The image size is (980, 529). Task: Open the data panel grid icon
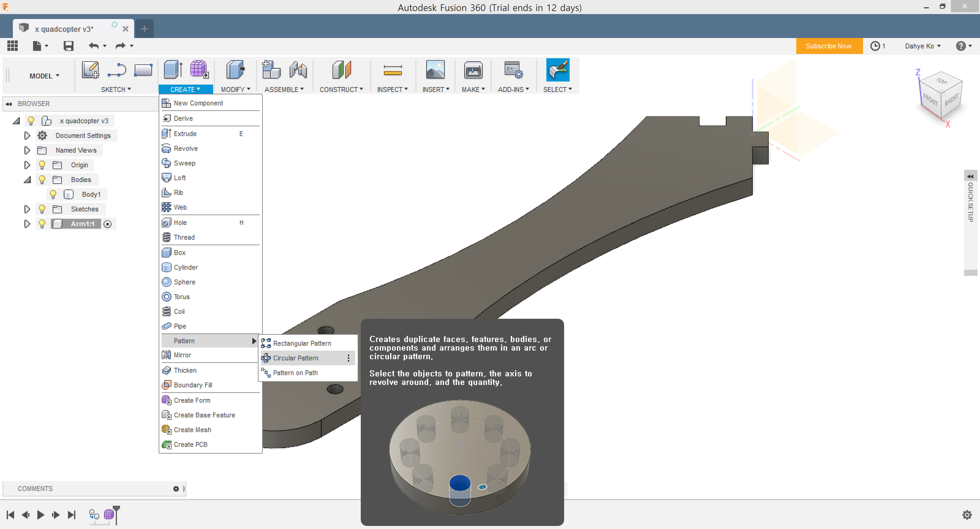[13, 46]
